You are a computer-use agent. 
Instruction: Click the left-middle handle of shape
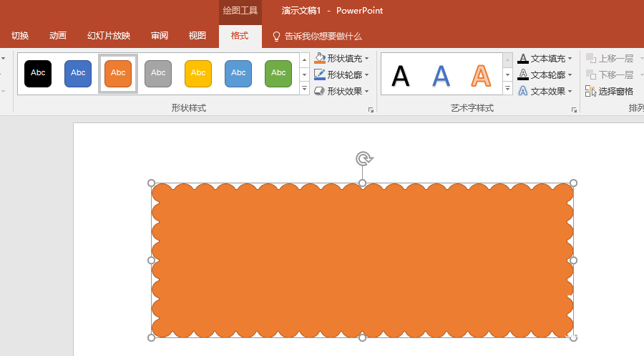tap(151, 260)
